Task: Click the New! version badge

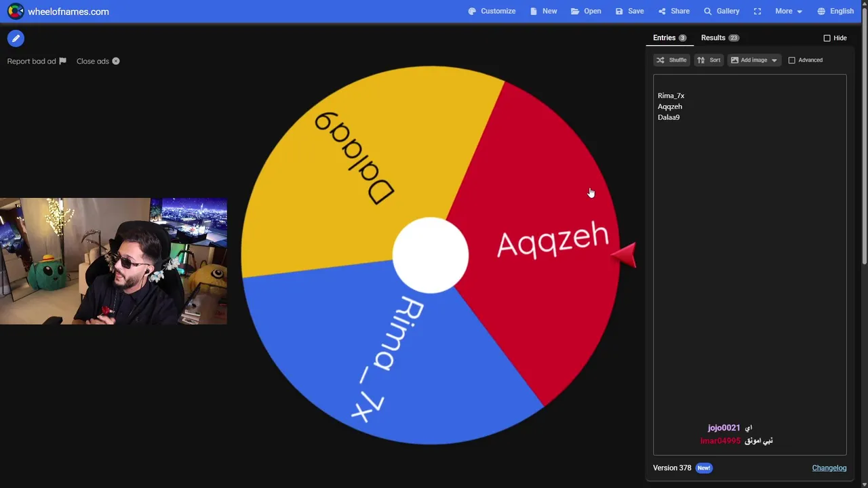Action: [x=704, y=468]
